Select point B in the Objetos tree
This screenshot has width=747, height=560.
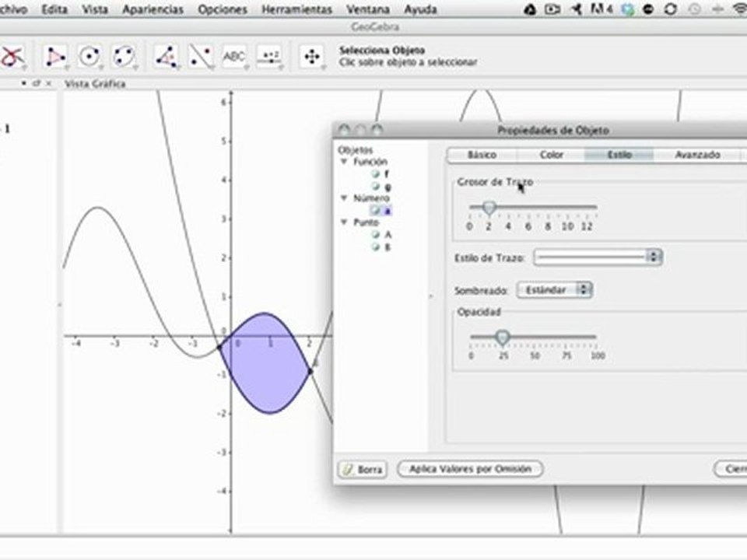388,247
